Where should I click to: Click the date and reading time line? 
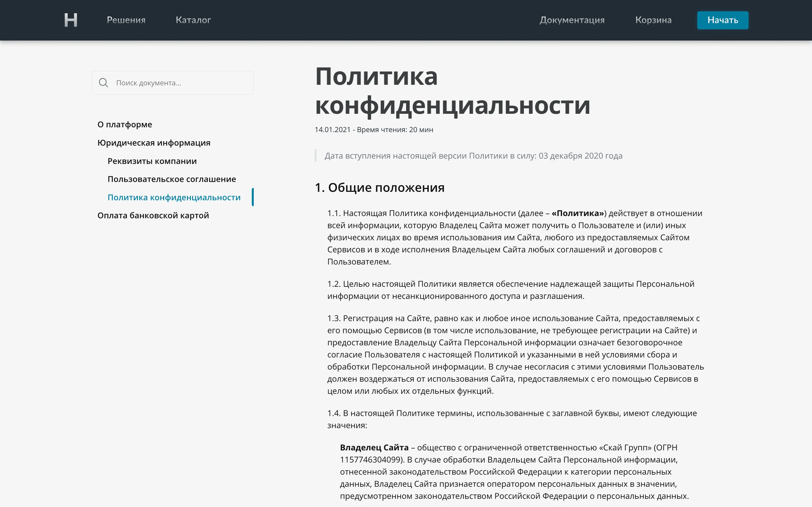[x=374, y=130]
